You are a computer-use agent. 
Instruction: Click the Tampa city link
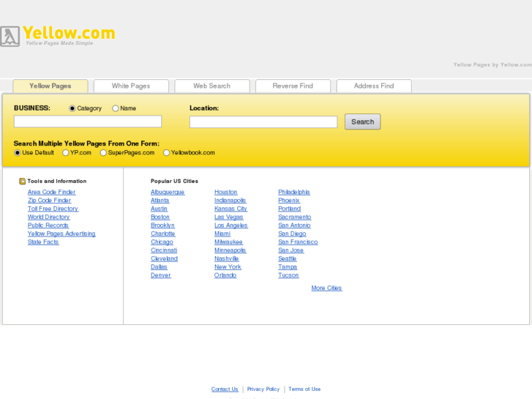pyautogui.click(x=288, y=267)
